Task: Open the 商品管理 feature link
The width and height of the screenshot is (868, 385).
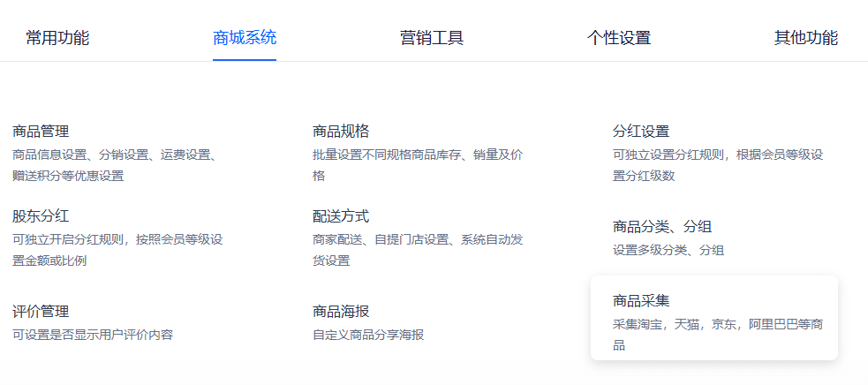Action: point(41,132)
